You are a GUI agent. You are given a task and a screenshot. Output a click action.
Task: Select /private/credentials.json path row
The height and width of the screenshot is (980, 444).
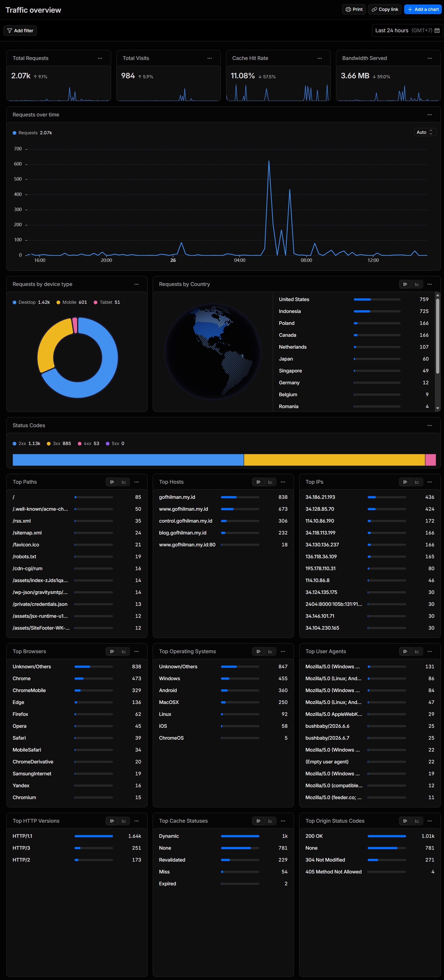[77, 604]
